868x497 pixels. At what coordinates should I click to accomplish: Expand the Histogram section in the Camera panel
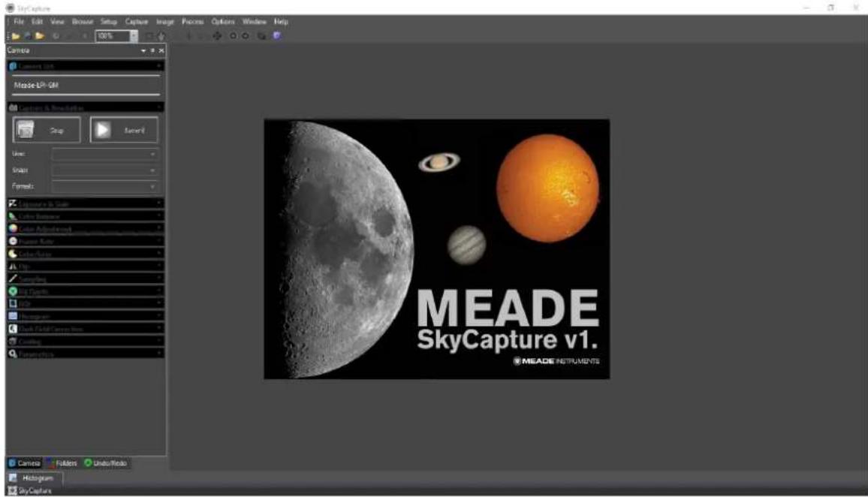(86, 316)
